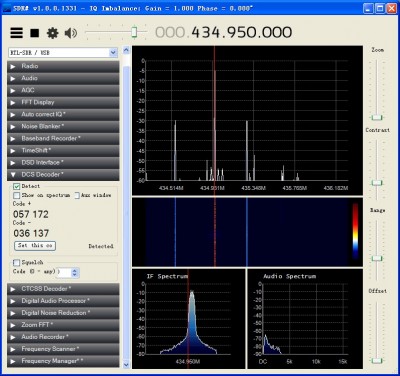Expand the Baseband Recorder panel
Image resolution: width=400 pixels, height=376 pixels.
click(x=63, y=138)
